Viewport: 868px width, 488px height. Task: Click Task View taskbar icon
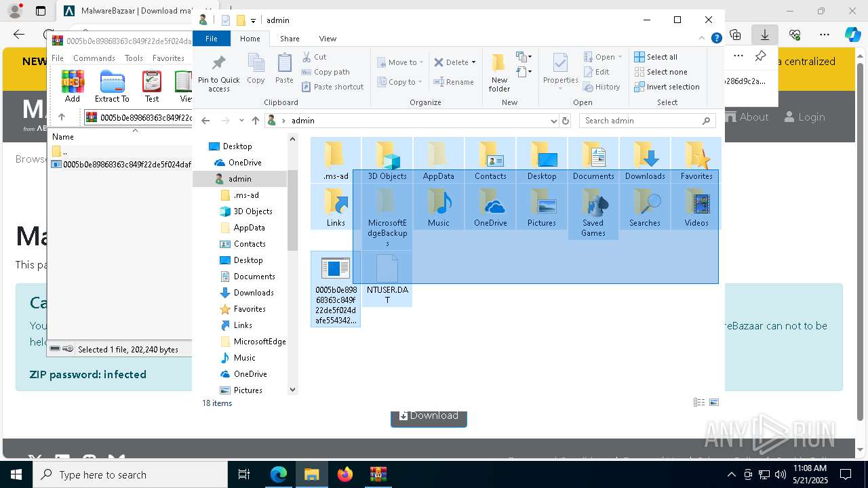[244, 474]
